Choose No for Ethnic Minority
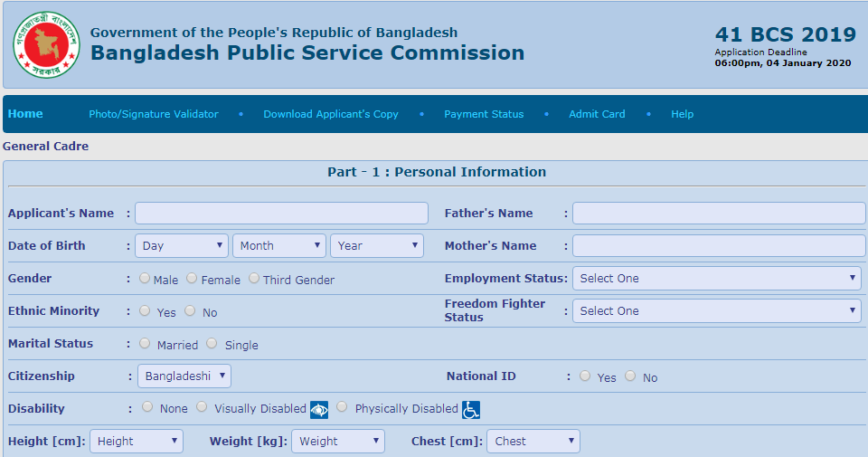This screenshot has height=457, width=868. [190, 310]
